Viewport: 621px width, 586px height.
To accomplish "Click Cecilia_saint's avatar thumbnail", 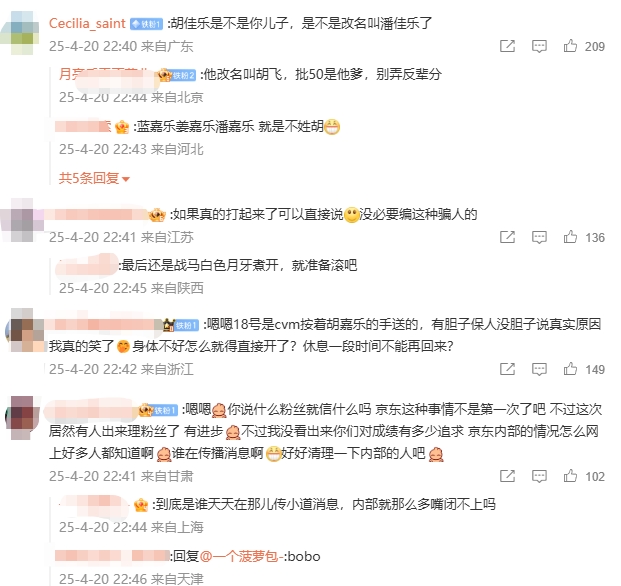I will 22,32.
